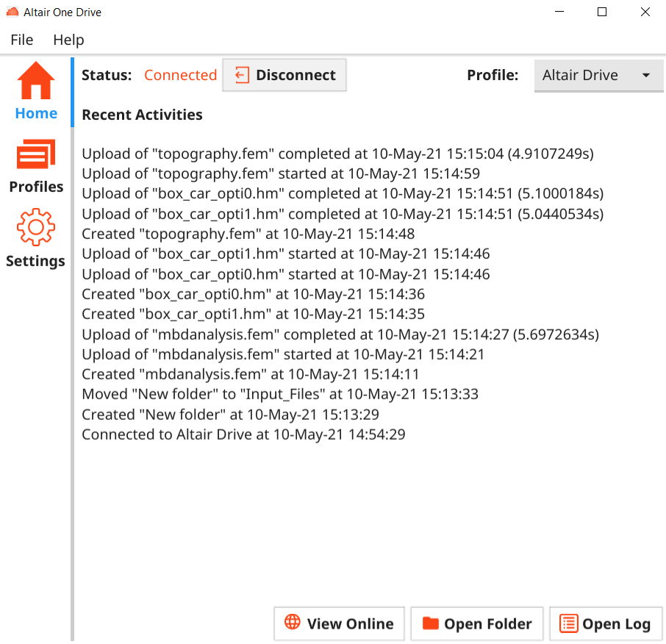Select the Created "mbdanalysis.fem" activity line
Screen dimensions: 666x644
[x=251, y=374]
